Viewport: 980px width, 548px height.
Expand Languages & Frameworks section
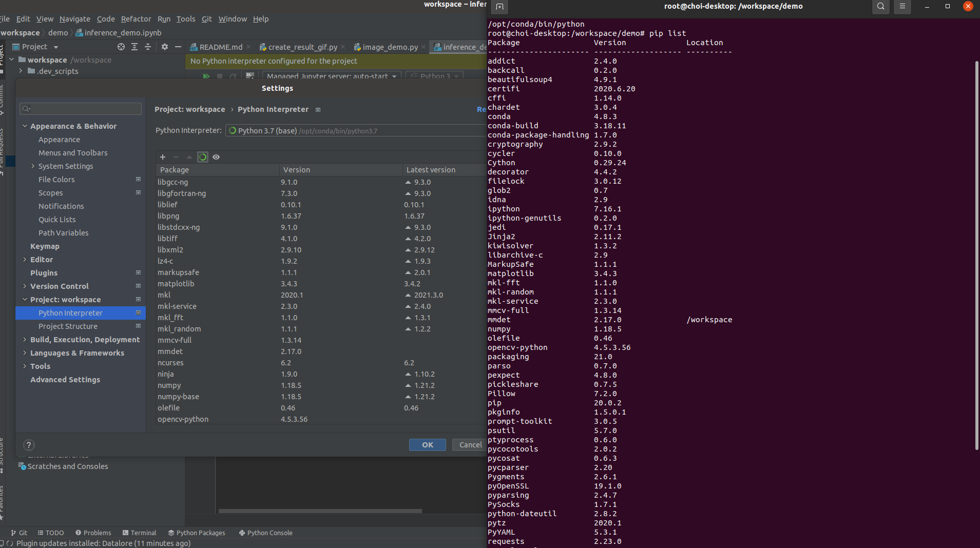[25, 353]
